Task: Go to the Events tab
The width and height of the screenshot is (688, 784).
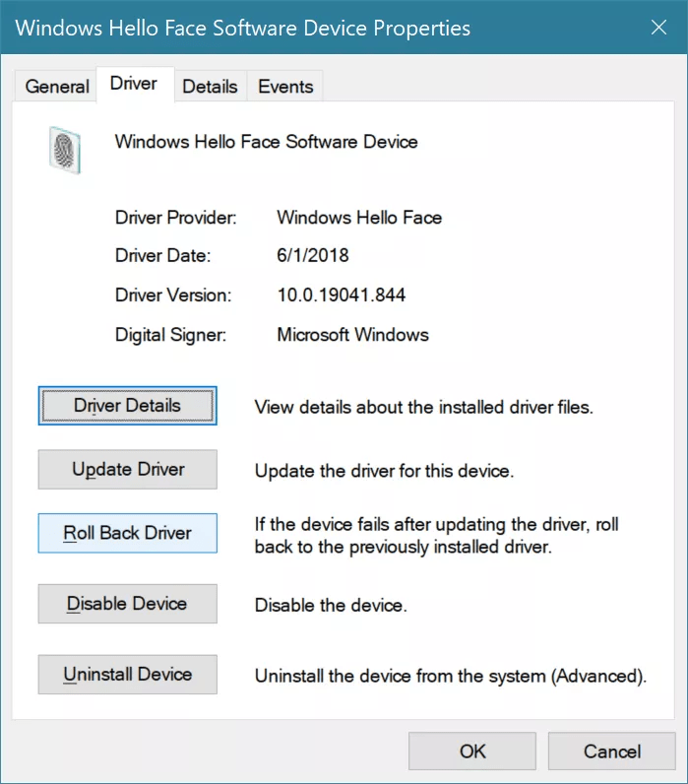Action: point(285,87)
